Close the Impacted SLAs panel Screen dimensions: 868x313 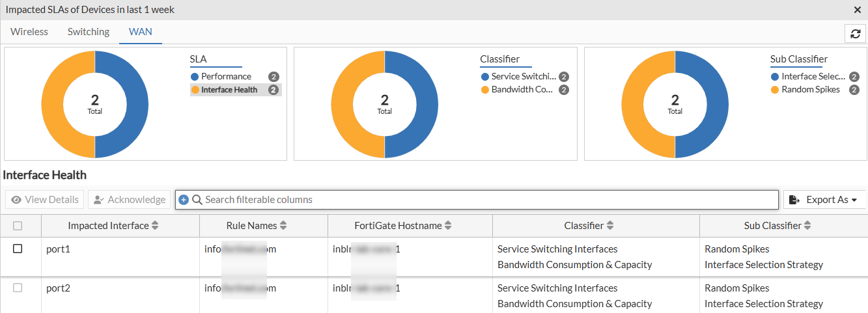858,10
